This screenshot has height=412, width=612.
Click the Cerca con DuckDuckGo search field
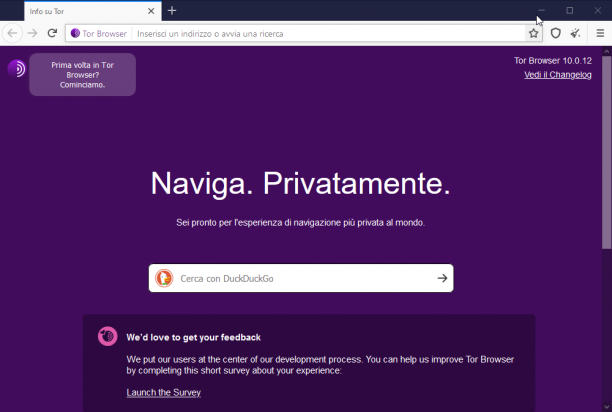pos(301,278)
